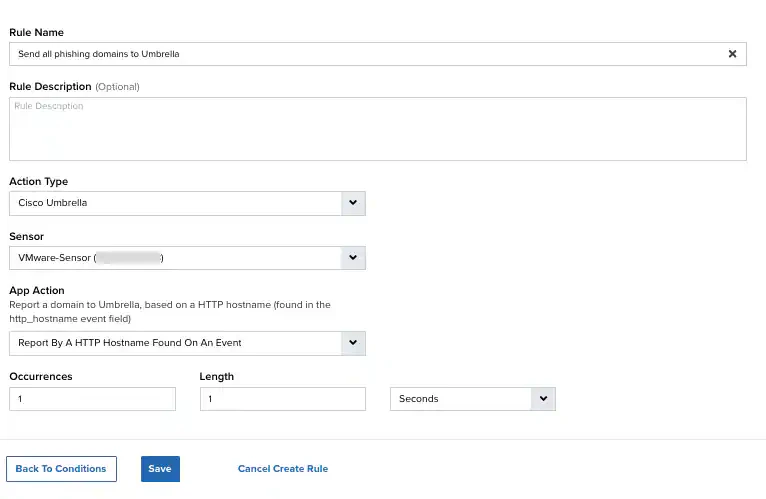This screenshot has width=766, height=499.
Task: Open the Cisco Umbrella action type dropdown
Action: 187,203
